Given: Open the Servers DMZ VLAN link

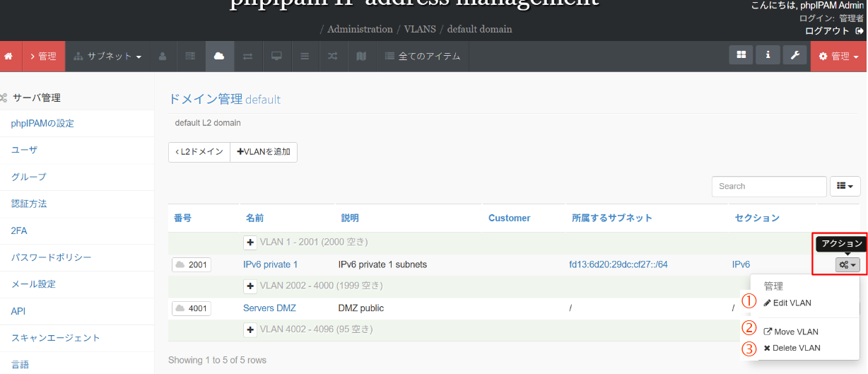Looking at the screenshot, I should (269, 308).
